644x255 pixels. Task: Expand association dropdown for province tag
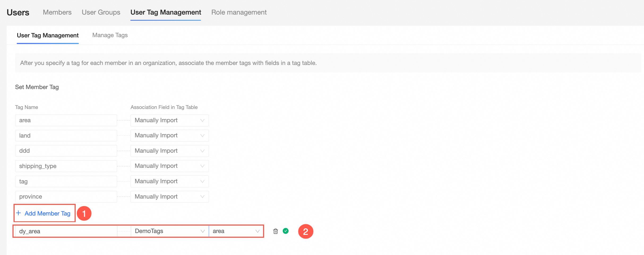click(x=170, y=197)
